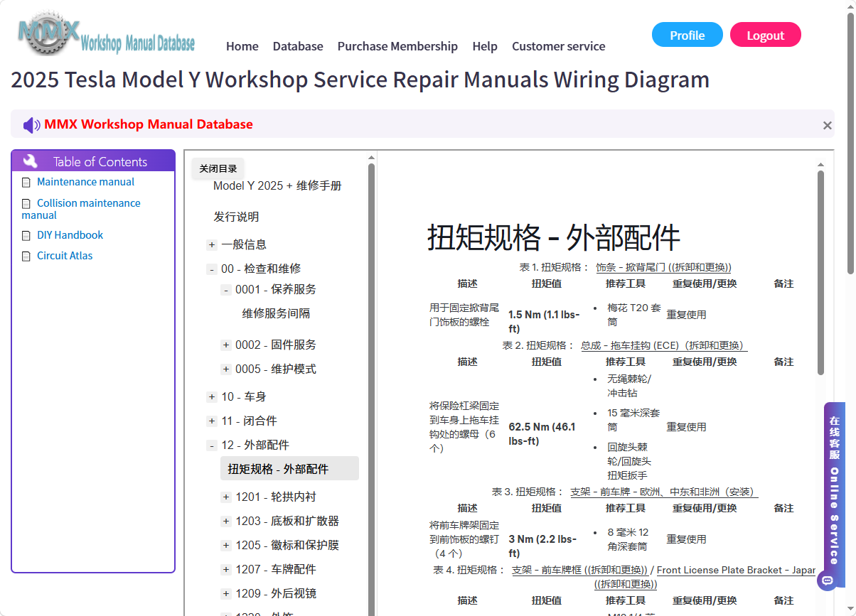Collapse the 0001 - 保养服务 node
This screenshot has width=856, height=616.
click(x=226, y=290)
